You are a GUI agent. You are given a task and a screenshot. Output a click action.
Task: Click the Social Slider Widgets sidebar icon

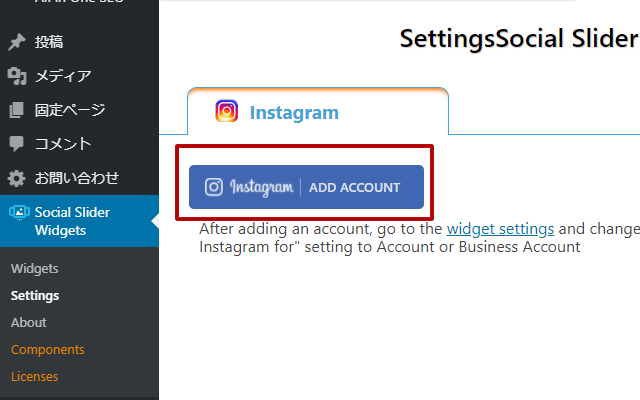pos(18,212)
